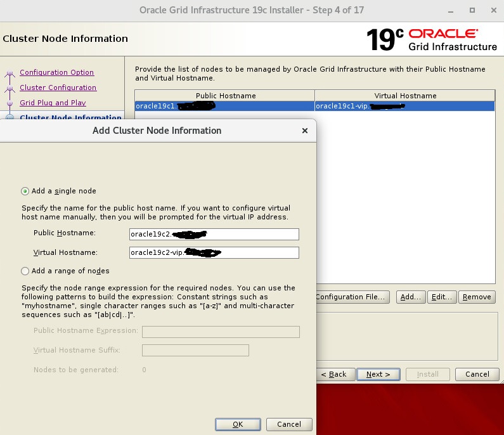Screen dimensions: 504x435
Task: Maximize the installer window
Action: tap(472, 10)
